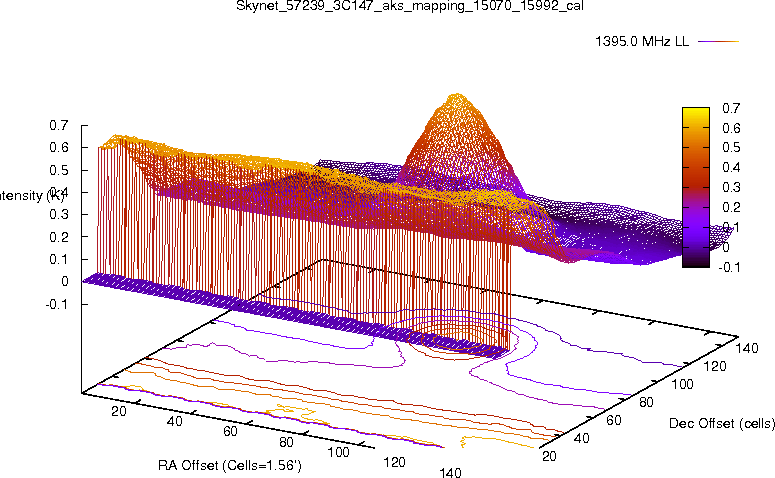The width and height of the screenshot is (775, 478).
Task: Click the plot title Skynet_57239_3C147_aks_mapping_15070_15992_cal
Action: click(x=410, y=6)
